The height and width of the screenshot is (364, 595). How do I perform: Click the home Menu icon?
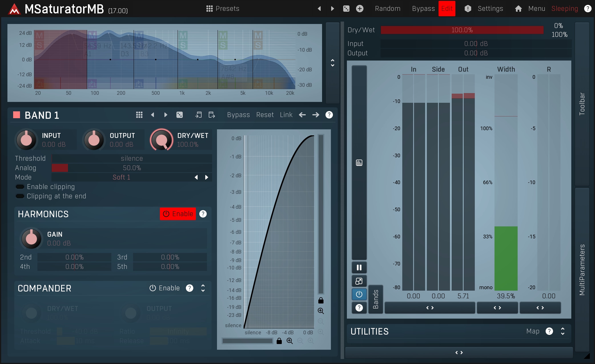pyautogui.click(x=518, y=9)
